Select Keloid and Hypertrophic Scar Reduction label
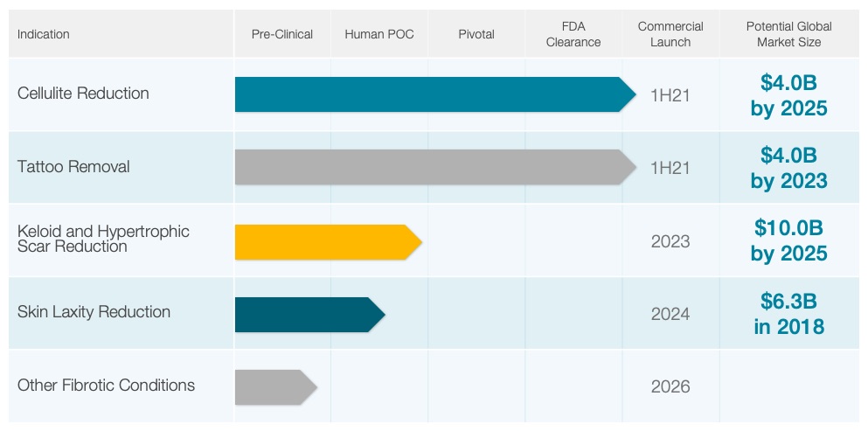868x431 pixels. (x=103, y=239)
